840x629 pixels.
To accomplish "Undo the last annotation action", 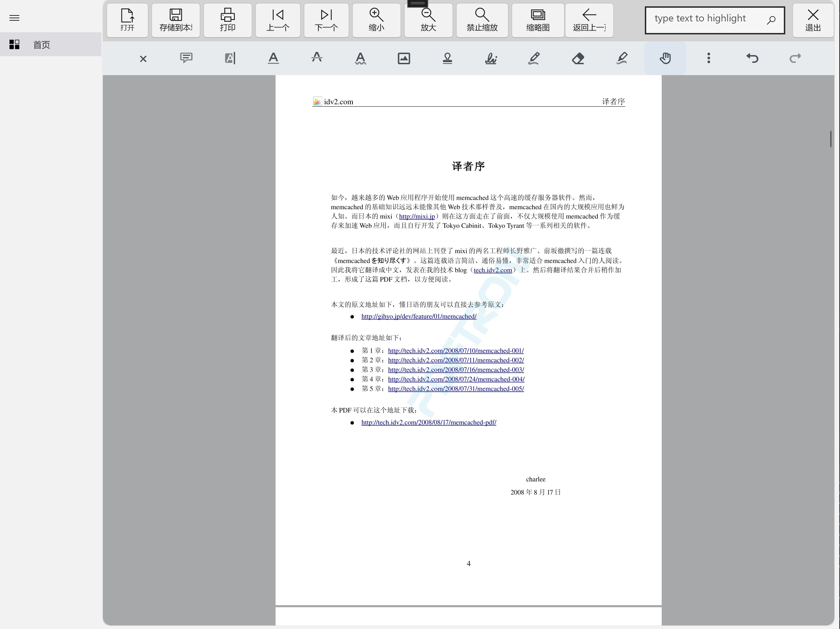I will (x=752, y=58).
